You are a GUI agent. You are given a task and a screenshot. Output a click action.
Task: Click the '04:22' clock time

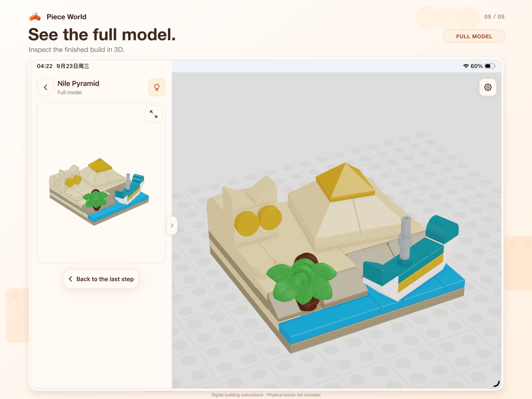point(45,66)
